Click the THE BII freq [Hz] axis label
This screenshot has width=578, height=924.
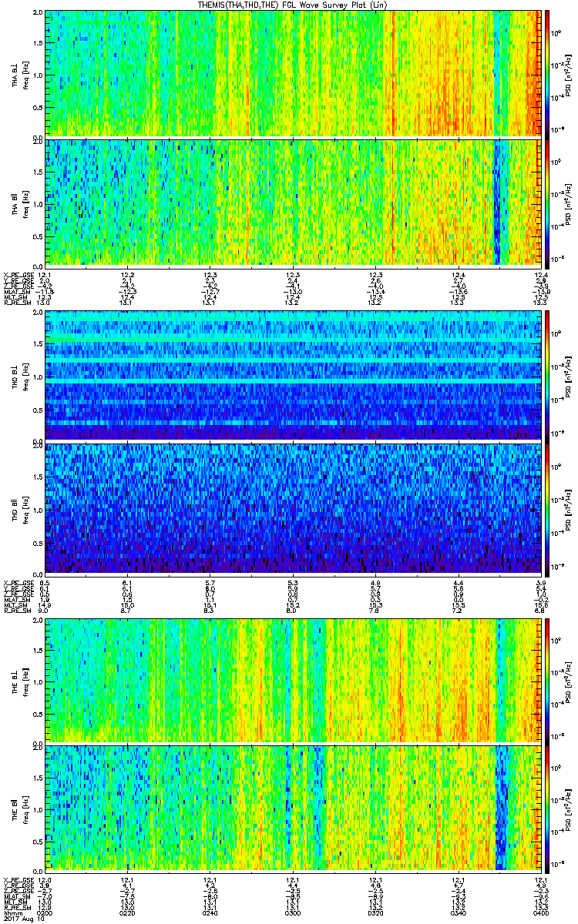pyautogui.click(x=25, y=808)
